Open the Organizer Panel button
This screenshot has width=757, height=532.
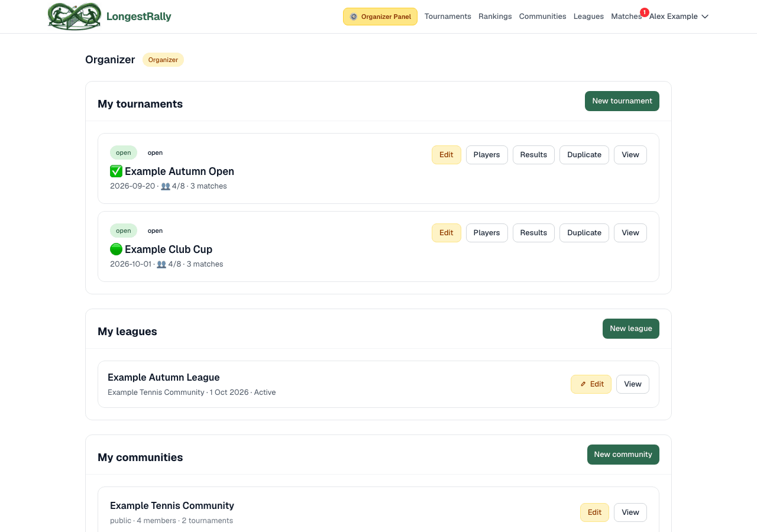click(380, 17)
